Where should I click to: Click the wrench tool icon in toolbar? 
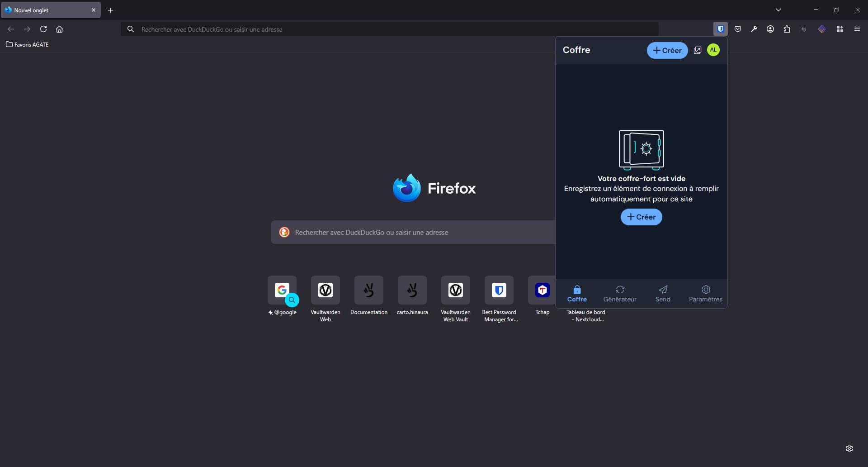click(755, 29)
